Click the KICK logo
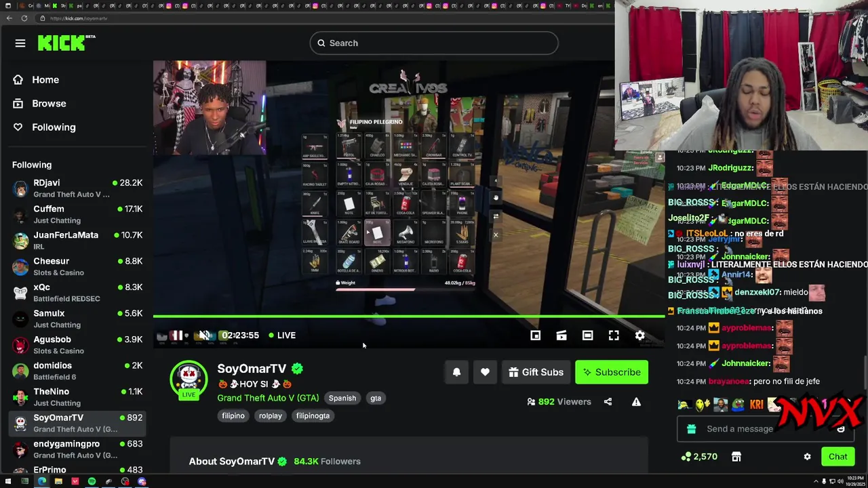 66,43
